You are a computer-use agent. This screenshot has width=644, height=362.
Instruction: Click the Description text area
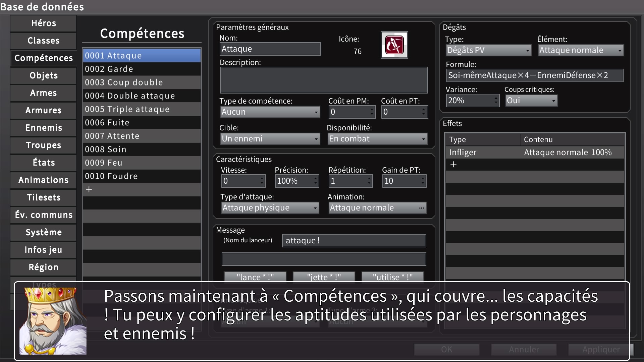coord(324,80)
